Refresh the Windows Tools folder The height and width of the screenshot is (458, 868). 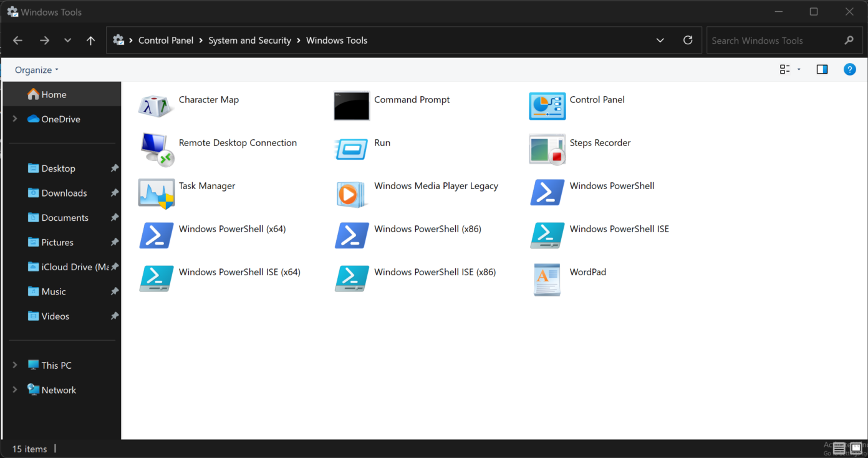(x=688, y=40)
